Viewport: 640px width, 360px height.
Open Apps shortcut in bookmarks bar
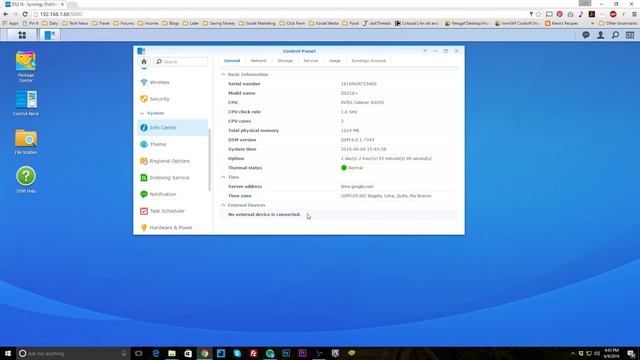tap(11, 23)
